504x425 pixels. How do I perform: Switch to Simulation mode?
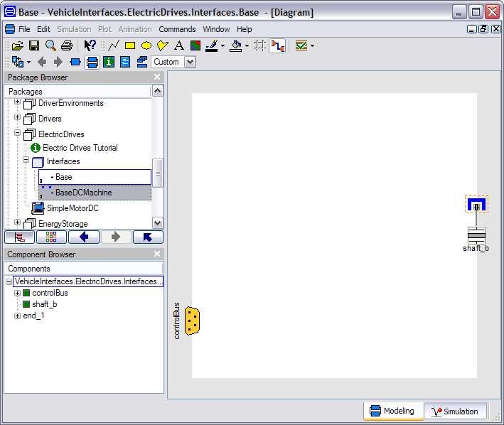(455, 411)
